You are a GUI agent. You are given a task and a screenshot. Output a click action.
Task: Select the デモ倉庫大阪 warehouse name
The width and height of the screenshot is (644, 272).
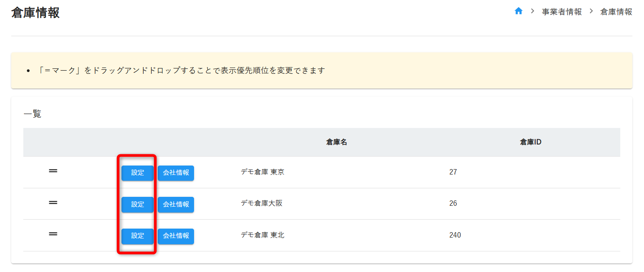point(261,204)
